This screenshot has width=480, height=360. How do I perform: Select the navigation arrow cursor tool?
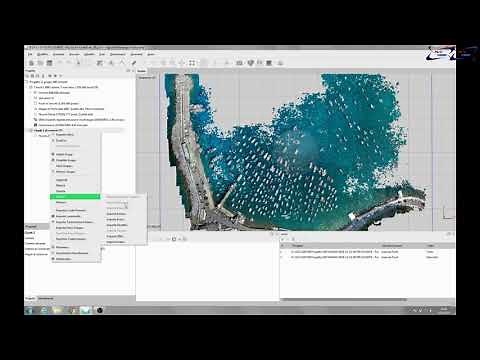coord(79,63)
